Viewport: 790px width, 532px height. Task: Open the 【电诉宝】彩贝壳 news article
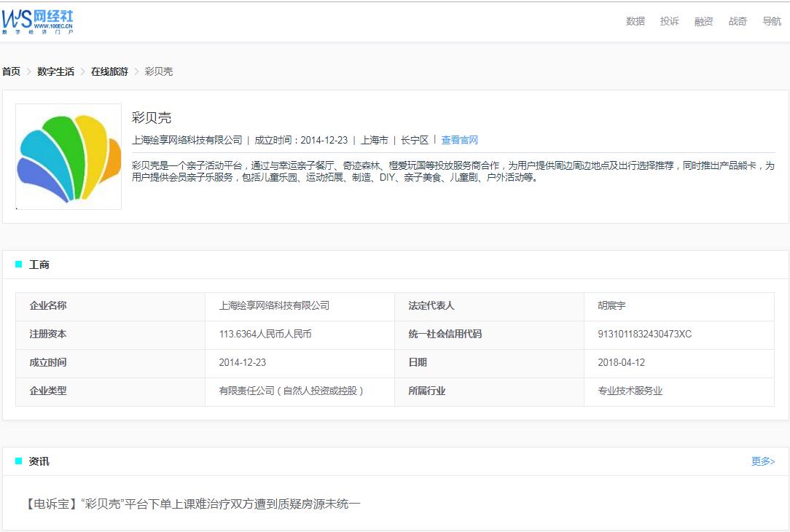tap(192, 504)
